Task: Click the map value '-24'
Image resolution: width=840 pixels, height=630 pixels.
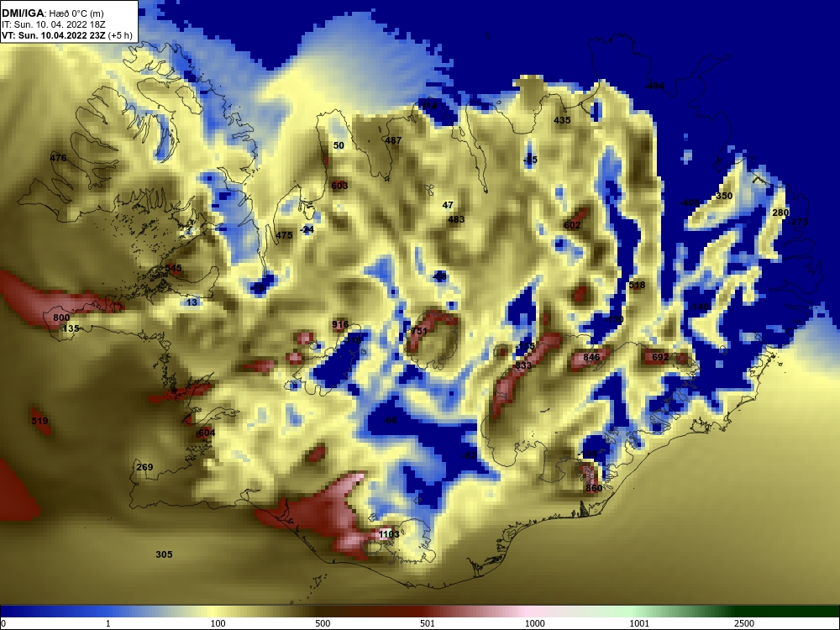Action: (x=307, y=229)
